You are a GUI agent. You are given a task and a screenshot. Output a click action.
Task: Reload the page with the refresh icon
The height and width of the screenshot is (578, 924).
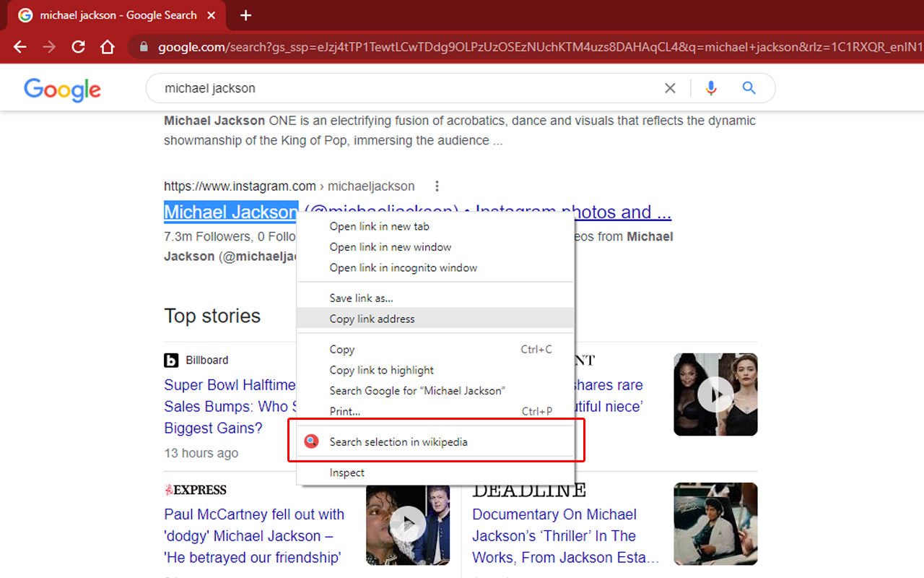point(78,47)
